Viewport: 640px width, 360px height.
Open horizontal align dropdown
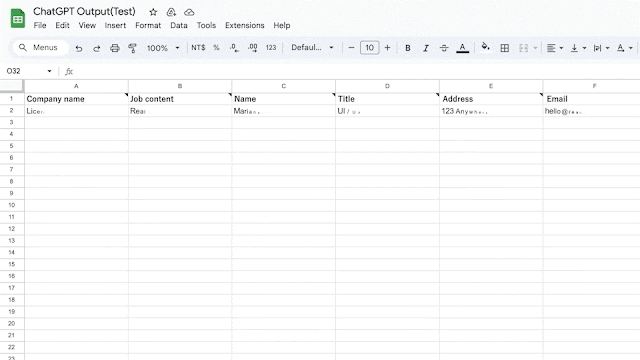[555, 48]
